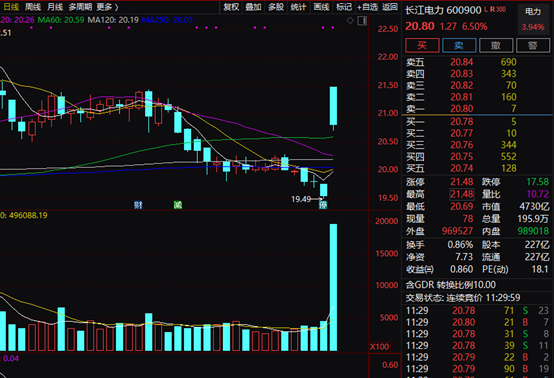This screenshot has width=554, height=378.
Task: Click the 19.49 low price annotation
Action: (x=301, y=199)
